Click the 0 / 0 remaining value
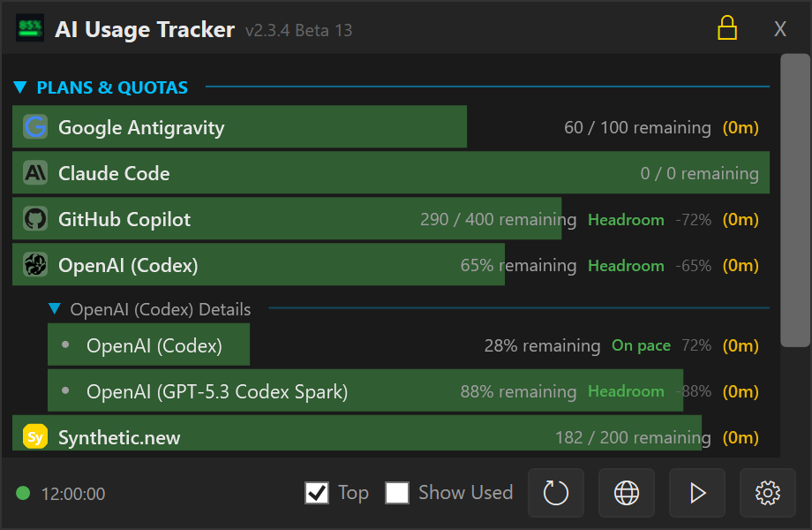The width and height of the screenshot is (812, 530). 700,173
